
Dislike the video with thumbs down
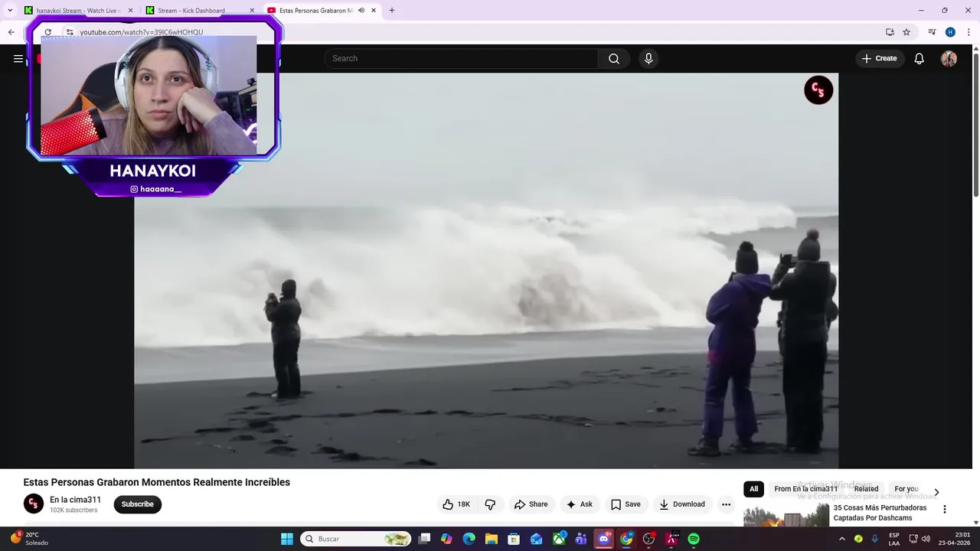(x=490, y=504)
